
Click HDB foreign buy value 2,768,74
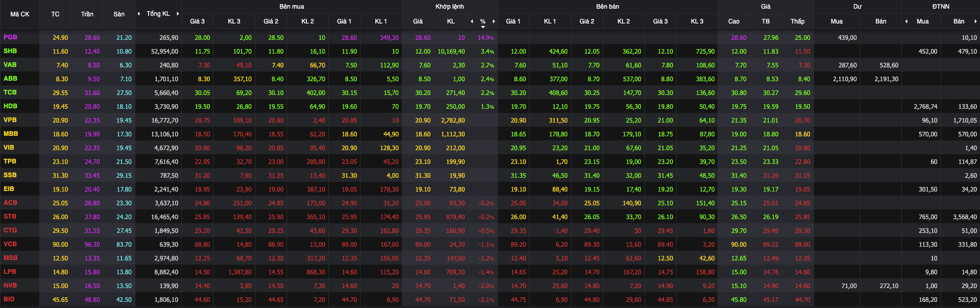[925, 107]
